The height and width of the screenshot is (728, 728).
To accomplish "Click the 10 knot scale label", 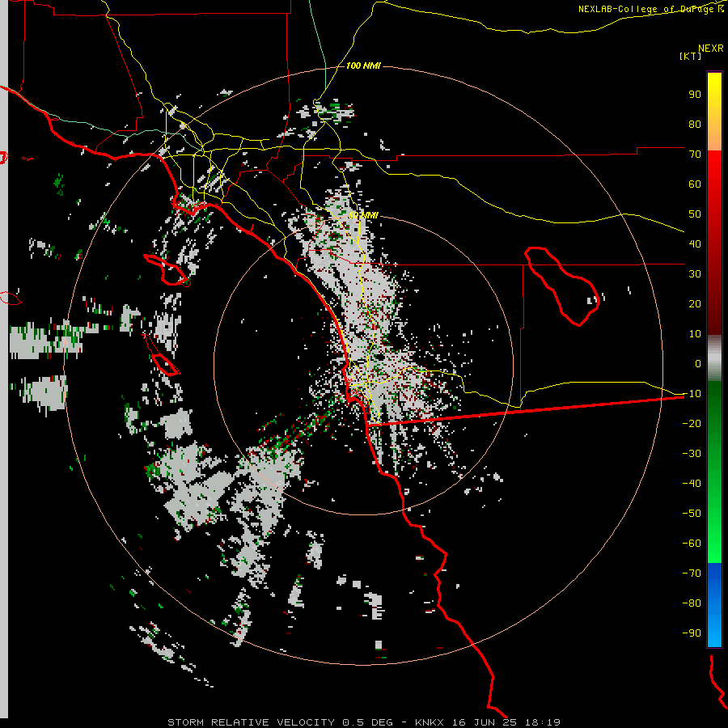I will [695, 334].
